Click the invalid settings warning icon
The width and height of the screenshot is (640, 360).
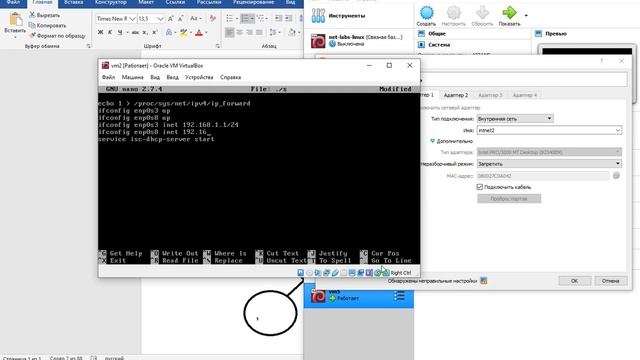[x=484, y=281]
